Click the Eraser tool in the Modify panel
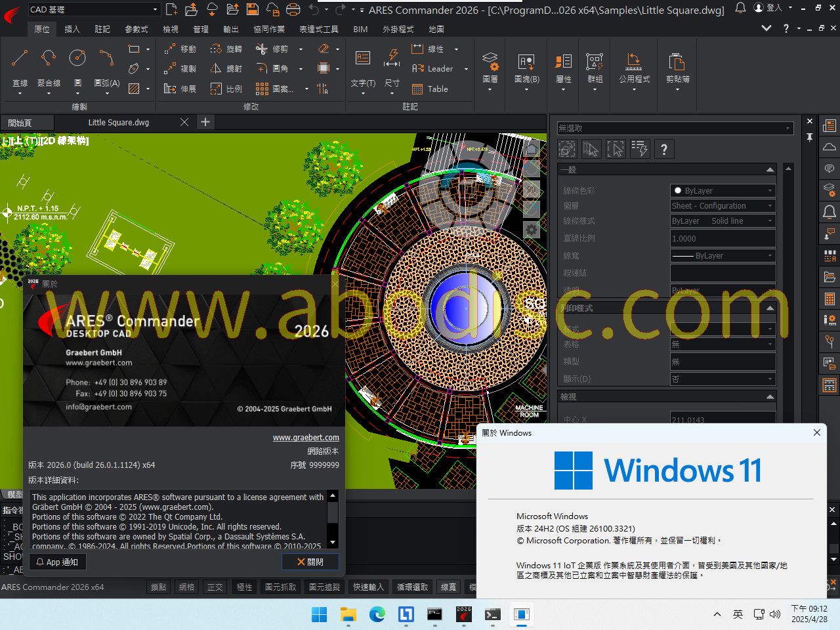This screenshot has width=840, height=630. coord(324,49)
